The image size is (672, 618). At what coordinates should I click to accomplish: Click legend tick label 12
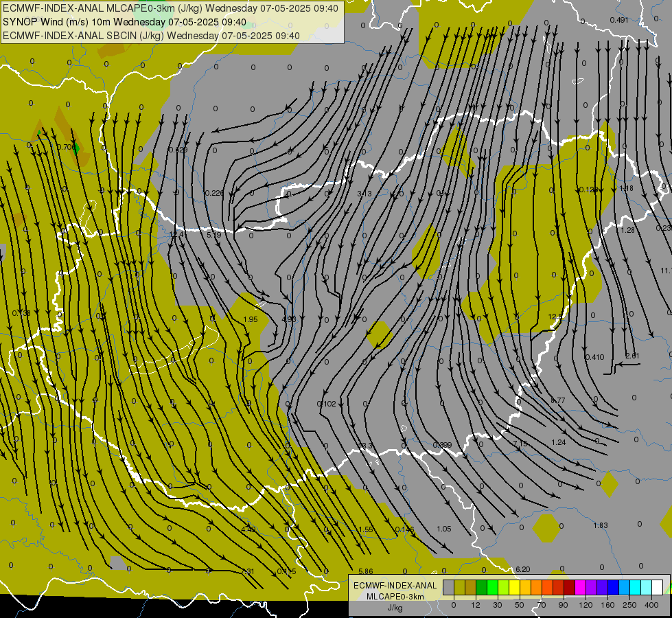pyautogui.click(x=475, y=605)
